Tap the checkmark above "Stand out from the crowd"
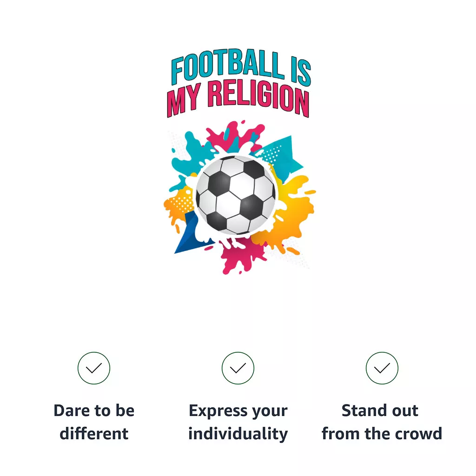The height and width of the screenshot is (476, 476). coord(382,368)
